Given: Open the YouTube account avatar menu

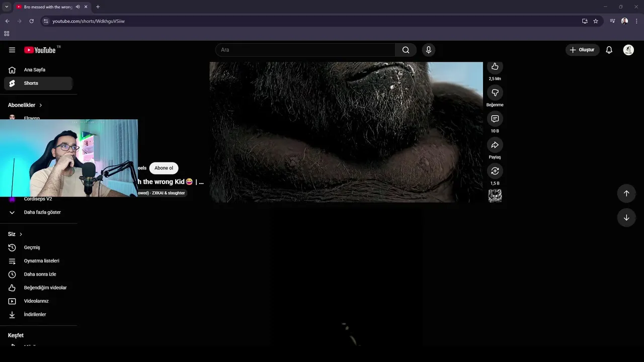Looking at the screenshot, I should point(628,50).
